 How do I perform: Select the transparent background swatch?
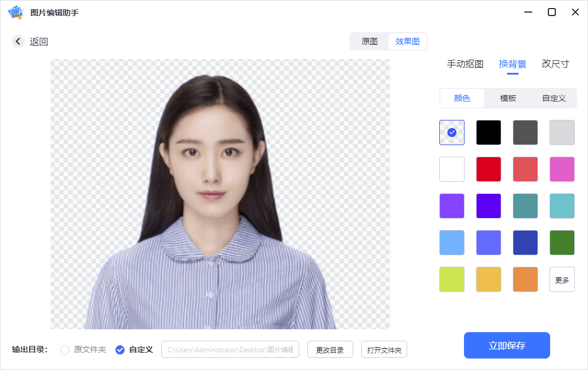(452, 133)
